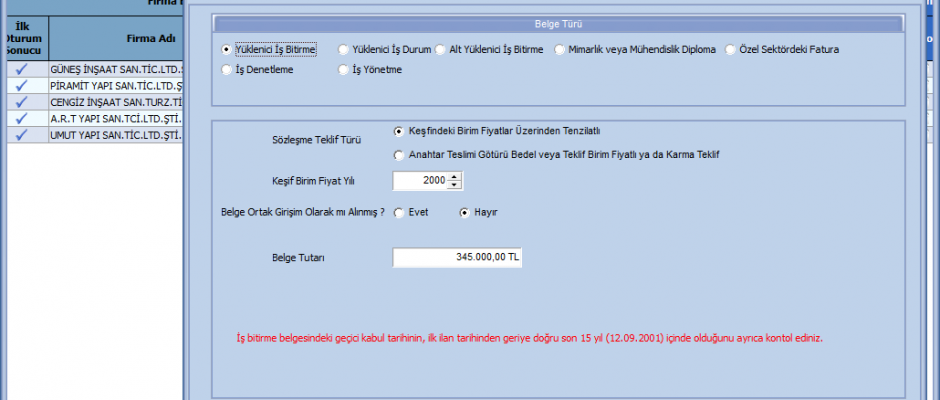Image resolution: width=940 pixels, height=400 pixels.
Task: Click the checkmark icon beside UMUT YAPI
Action: click(x=22, y=134)
